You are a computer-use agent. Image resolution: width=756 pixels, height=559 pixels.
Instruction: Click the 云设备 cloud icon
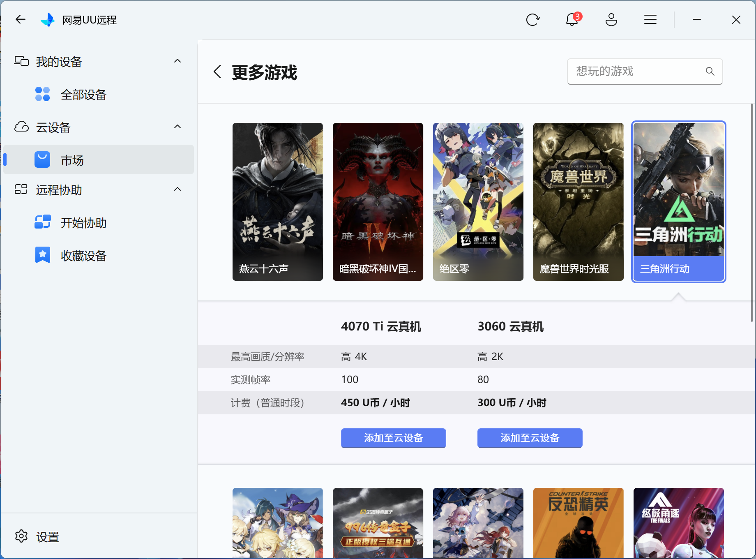click(21, 127)
